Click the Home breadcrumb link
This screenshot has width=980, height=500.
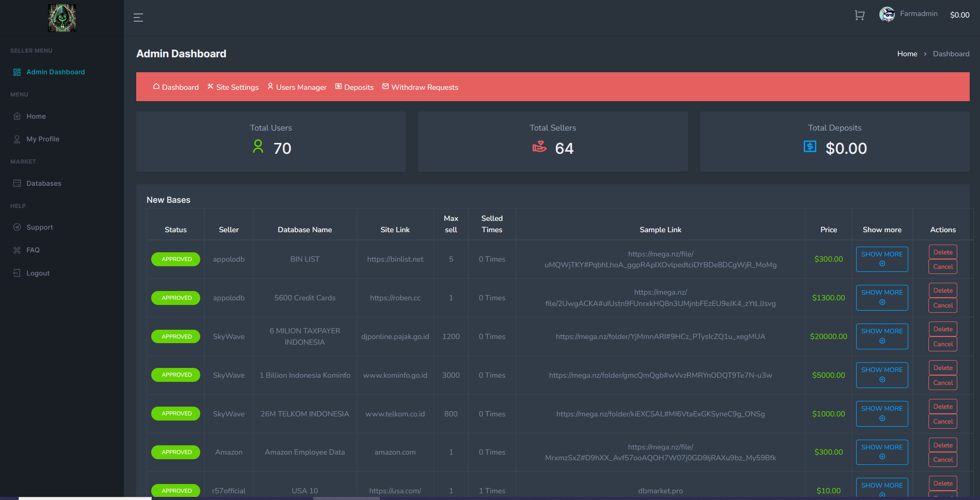(x=907, y=54)
